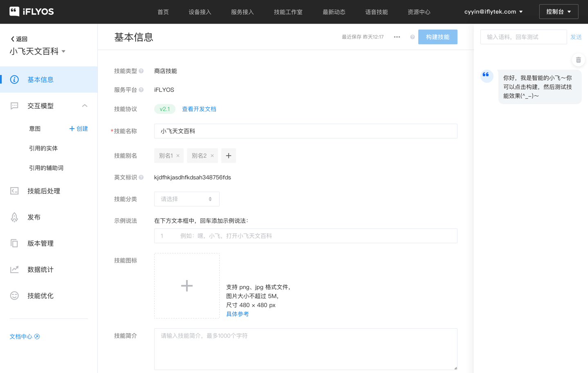Click the 示例说法 example utterance input
The height and width of the screenshot is (373, 588).
pyautogui.click(x=305, y=236)
